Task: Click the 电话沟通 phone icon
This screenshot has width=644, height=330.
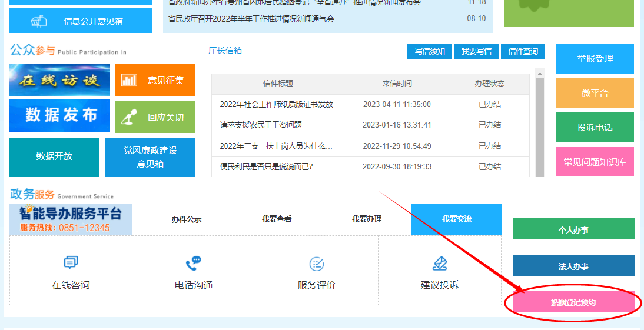Action: click(193, 263)
